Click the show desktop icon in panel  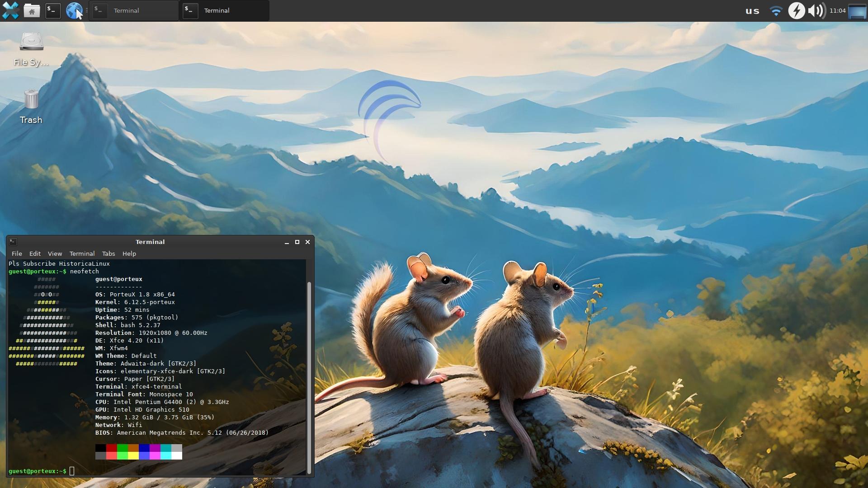[x=857, y=10]
